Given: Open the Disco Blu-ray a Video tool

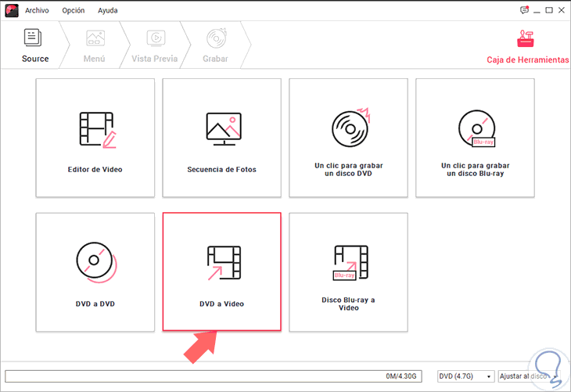Looking at the screenshot, I should (349, 272).
